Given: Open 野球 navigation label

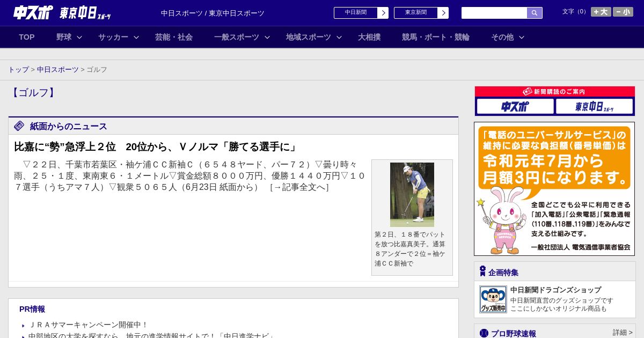Looking at the screenshot, I should pyautogui.click(x=64, y=37).
